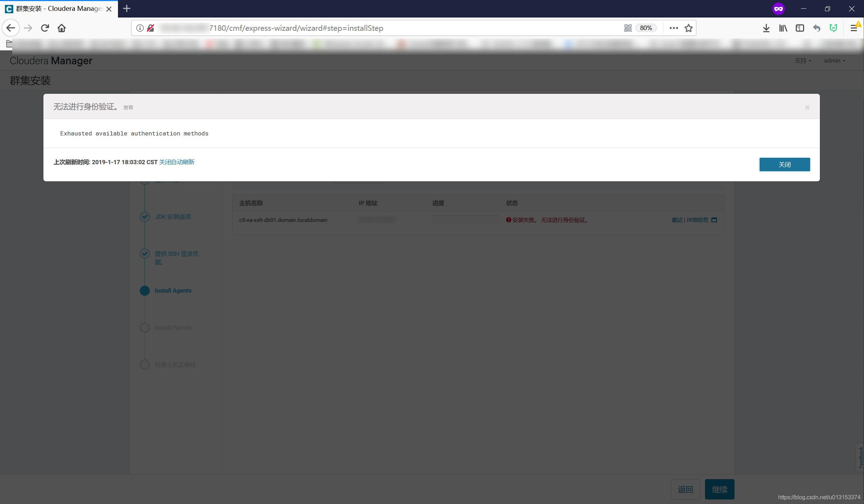The height and width of the screenshot is (504, 864).
Task: Click the 查看 link in dialog header
Action: [128, 107]
